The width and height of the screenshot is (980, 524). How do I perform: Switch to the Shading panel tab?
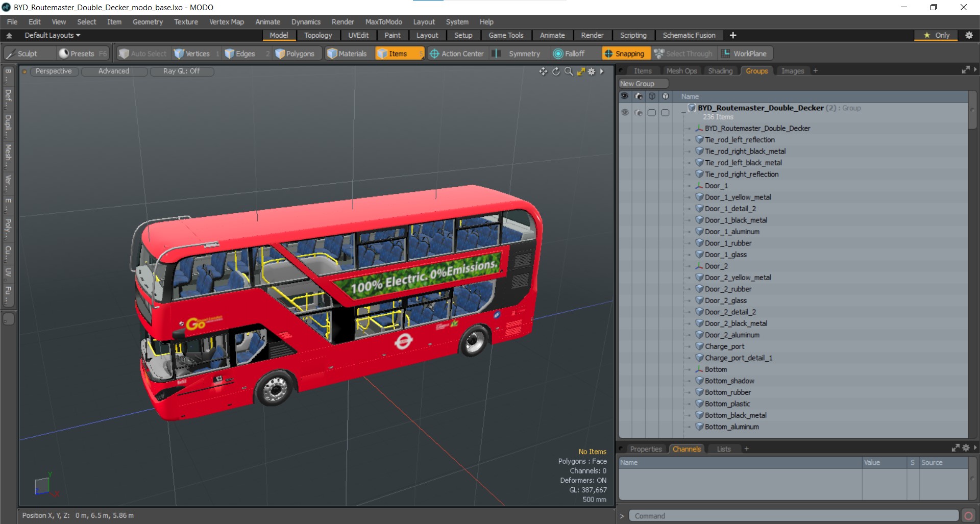coord(720,71)
